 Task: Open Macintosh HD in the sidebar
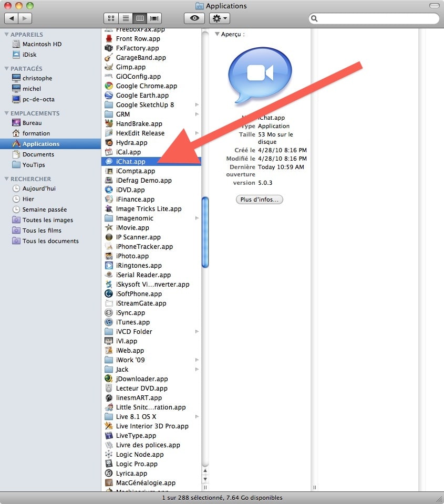[42, 44]
